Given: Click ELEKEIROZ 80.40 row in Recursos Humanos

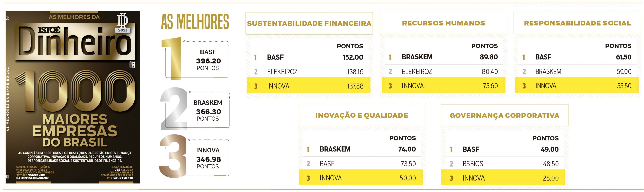Looking at the screenshot, I should pos(443,71).
